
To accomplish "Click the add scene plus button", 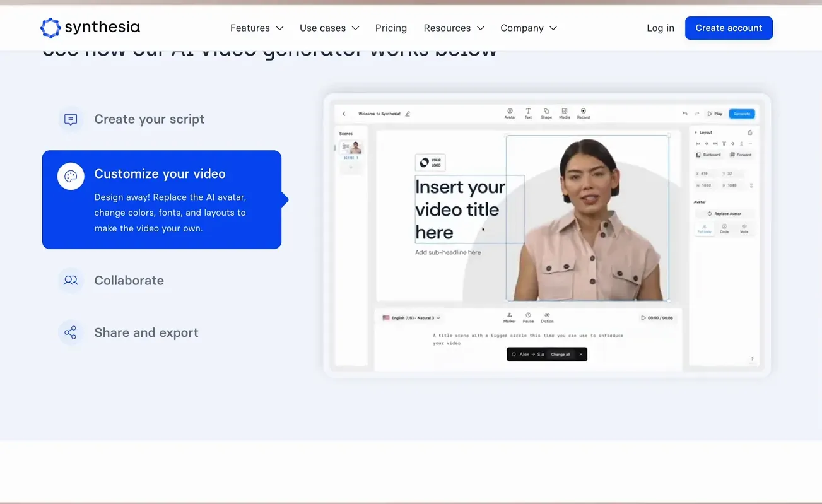I will (351, 167).
